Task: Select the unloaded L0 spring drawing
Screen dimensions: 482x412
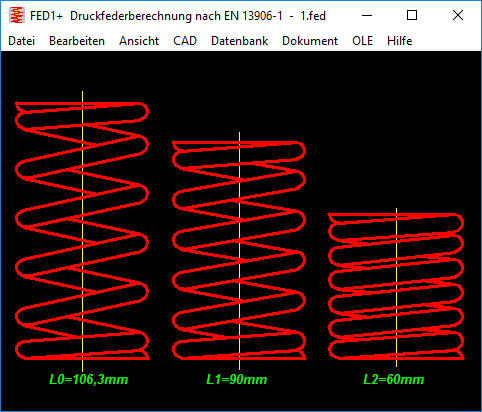Action: tap(82, 231)
